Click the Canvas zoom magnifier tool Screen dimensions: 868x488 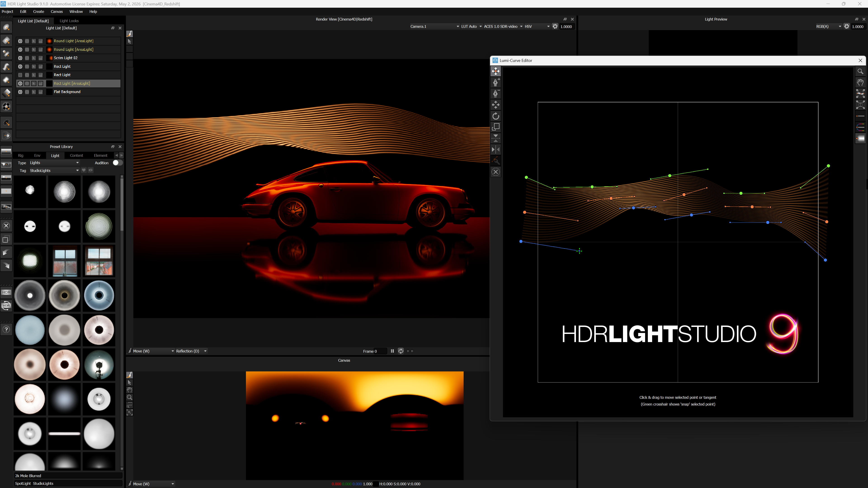tap(129, 397)
